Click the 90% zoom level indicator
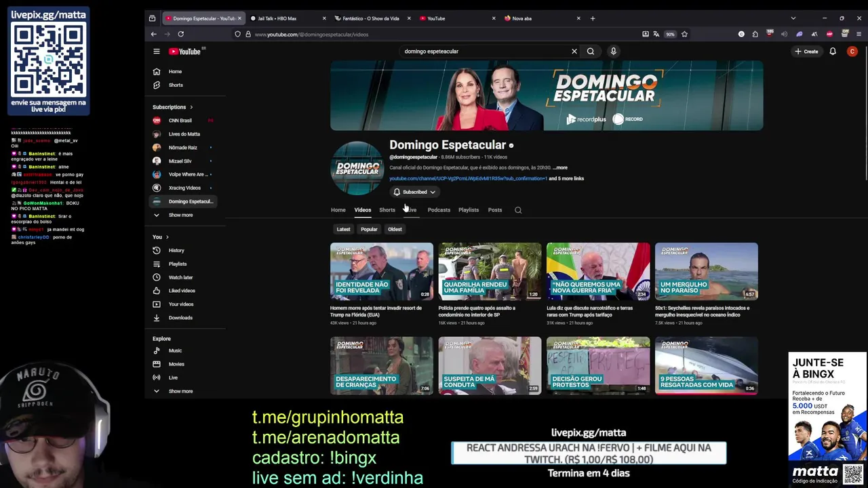The image size is (868, 488). click(x=670, y=34)
